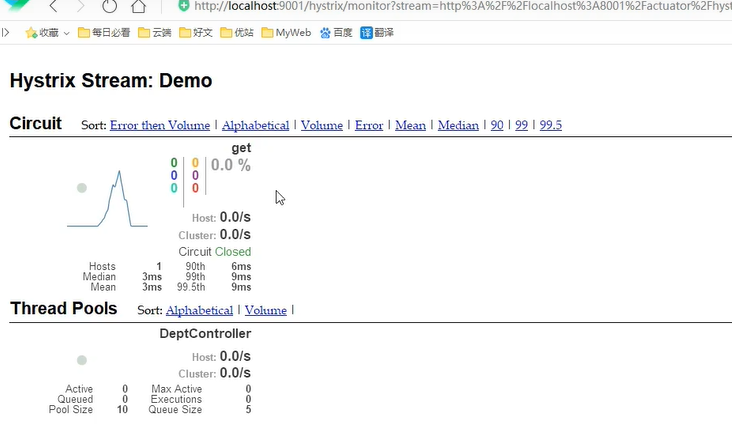
Task: Click the Hosts count value 1
Action: pos(159,266)
